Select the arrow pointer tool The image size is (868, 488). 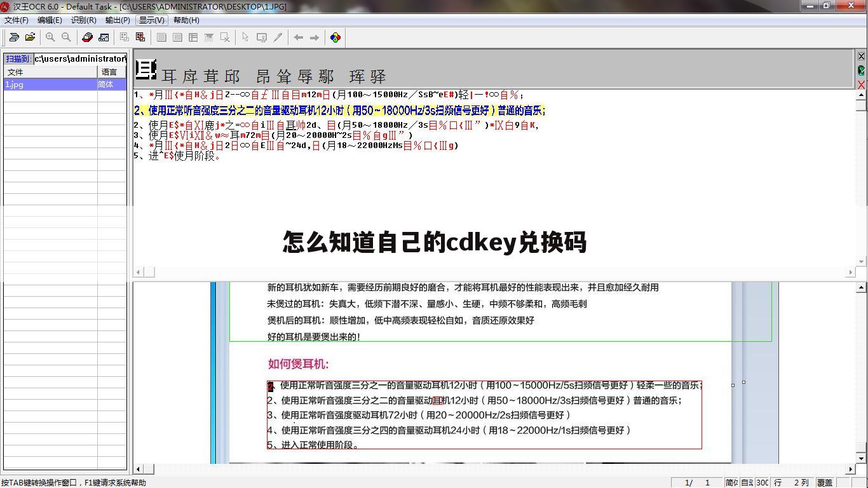[x=245, y=37]
